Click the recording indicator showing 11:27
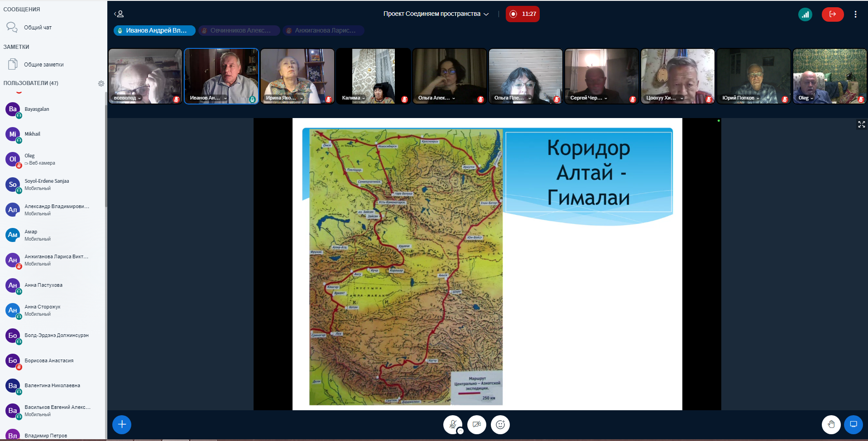This screenshot has height=441, width=868. point(523,14)
